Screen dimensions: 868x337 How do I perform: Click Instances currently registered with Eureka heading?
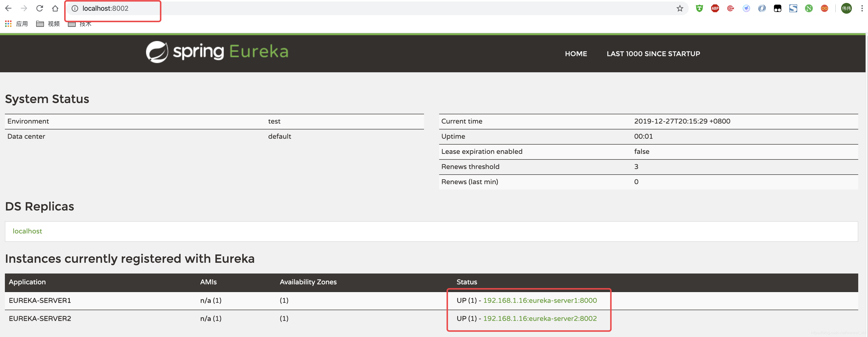(x=130, y=259)
